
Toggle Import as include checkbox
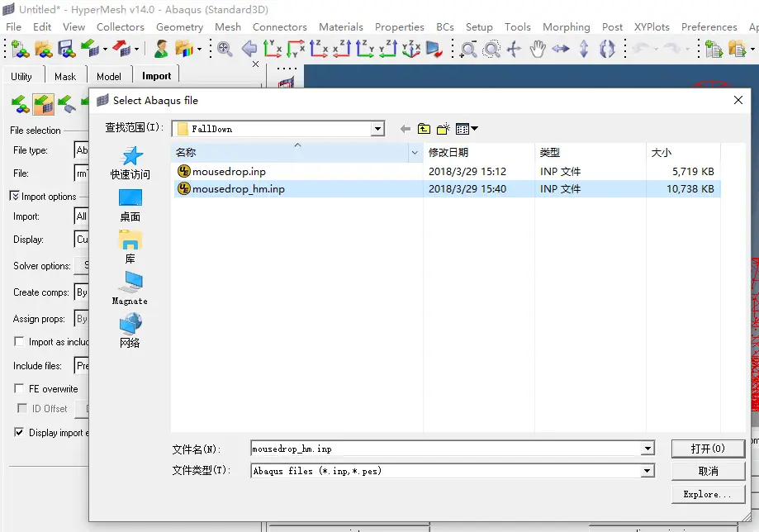pyautogui.click(x=19, y=342)
